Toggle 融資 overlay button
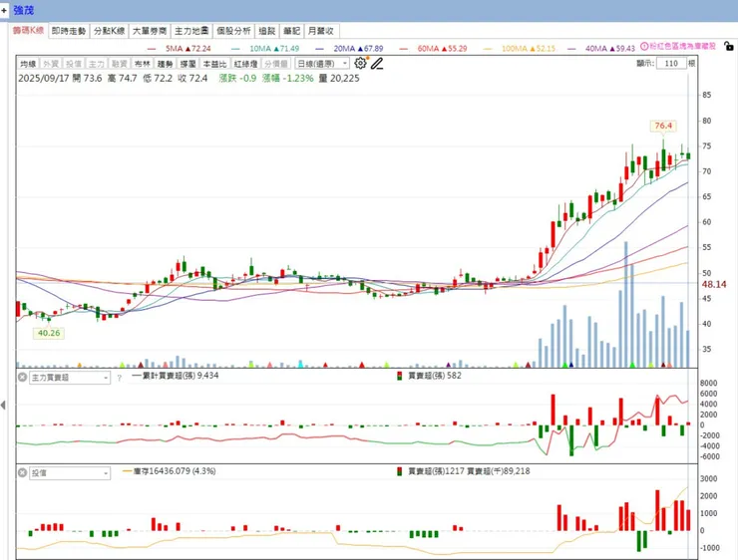Viewport: 738px width, 560px height. (x=120, y=64)
